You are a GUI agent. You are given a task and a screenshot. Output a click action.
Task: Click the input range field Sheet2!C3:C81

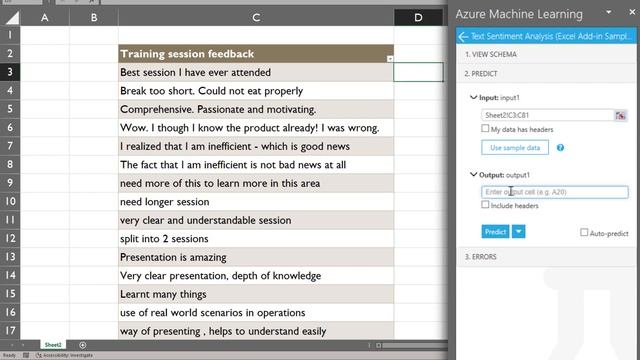point(547,116)
